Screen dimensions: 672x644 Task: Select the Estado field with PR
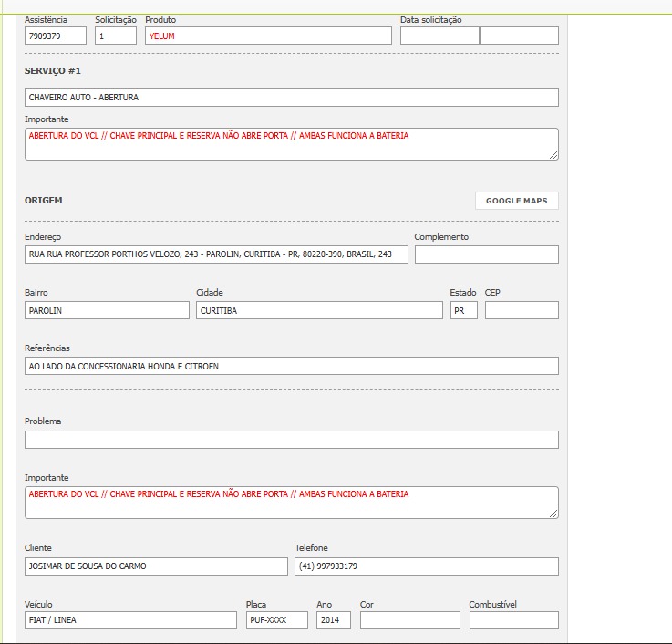[x=463, y=310]
